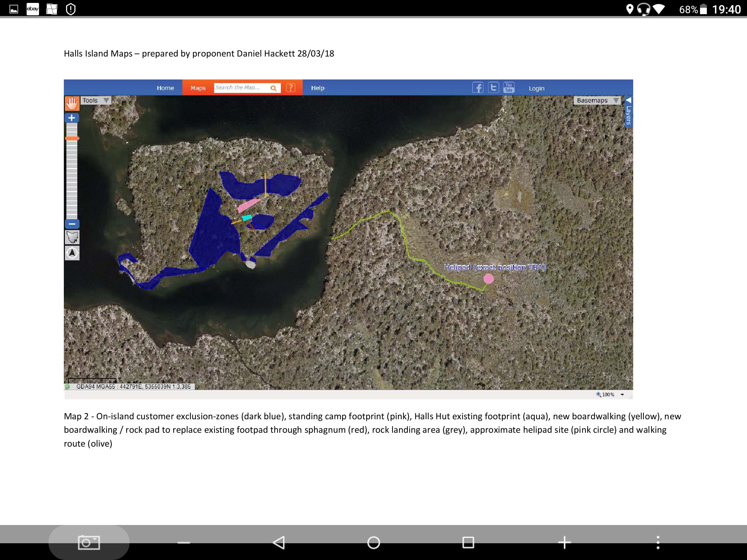The width and height of the screenshot is (747, 560).
Task: Click the north arrow compass icon
Action: (72, 253)
